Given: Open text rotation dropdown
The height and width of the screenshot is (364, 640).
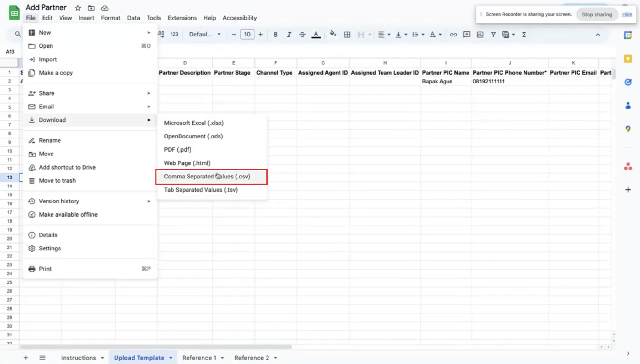Looking at the screenshot, I should click(x=435, y=35).
